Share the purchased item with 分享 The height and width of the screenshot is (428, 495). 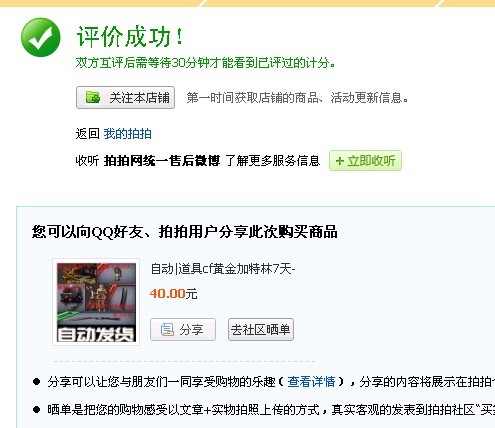[x=183, y=330]
